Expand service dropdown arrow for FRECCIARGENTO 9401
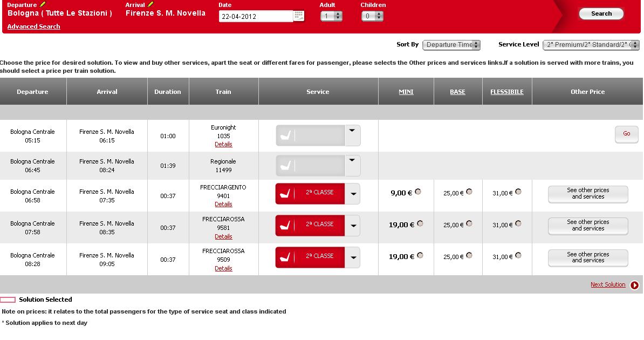This screenshot has height=340, width=644. coord(353,194)
